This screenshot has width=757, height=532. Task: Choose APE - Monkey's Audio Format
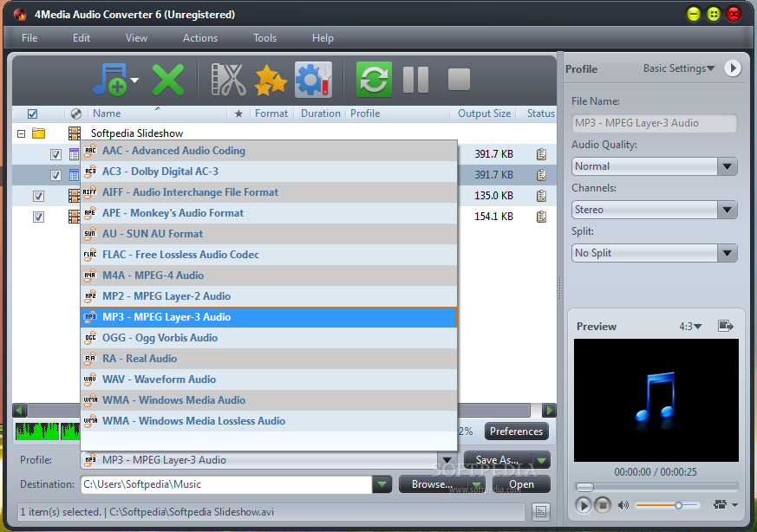pyautogui.click(x=269, y=213)
